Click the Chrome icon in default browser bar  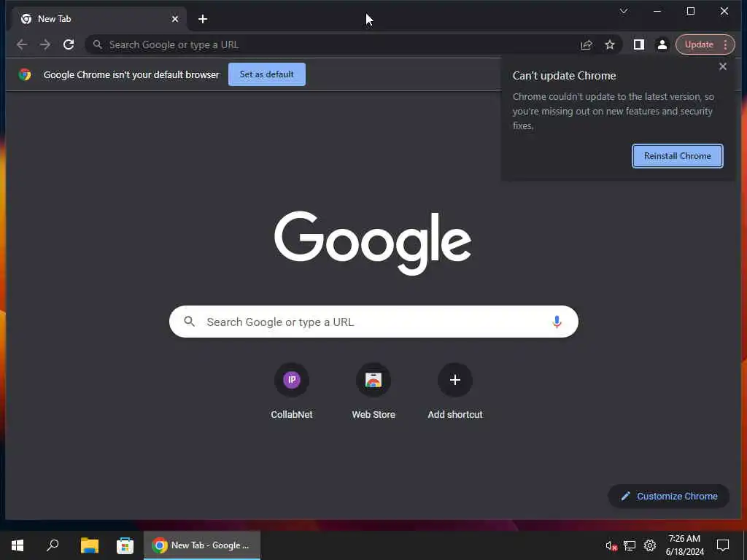(25, 74)
